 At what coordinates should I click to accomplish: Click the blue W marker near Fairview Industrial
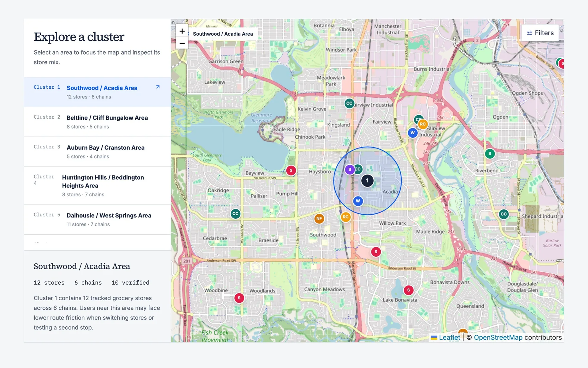click(413, 133)
